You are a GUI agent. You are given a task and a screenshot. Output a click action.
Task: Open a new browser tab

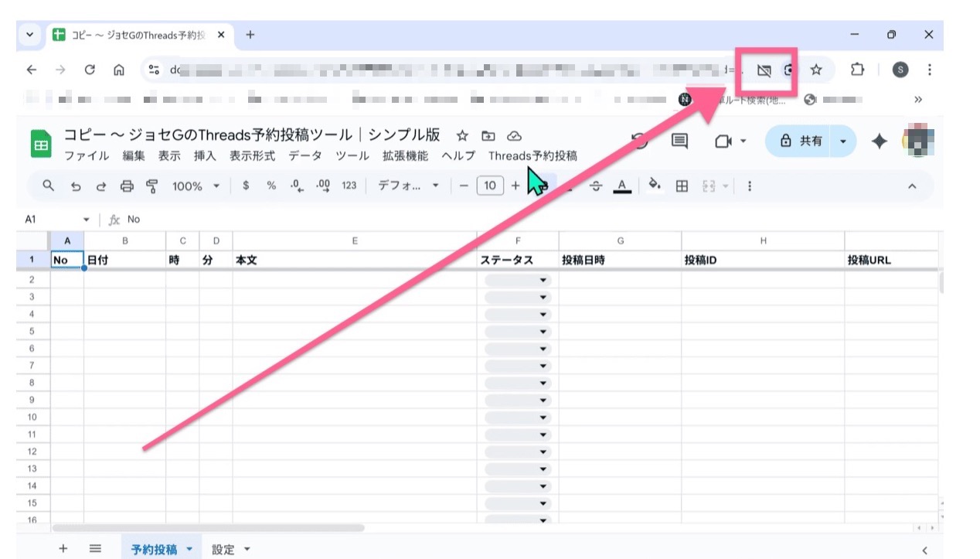point(250,35)
